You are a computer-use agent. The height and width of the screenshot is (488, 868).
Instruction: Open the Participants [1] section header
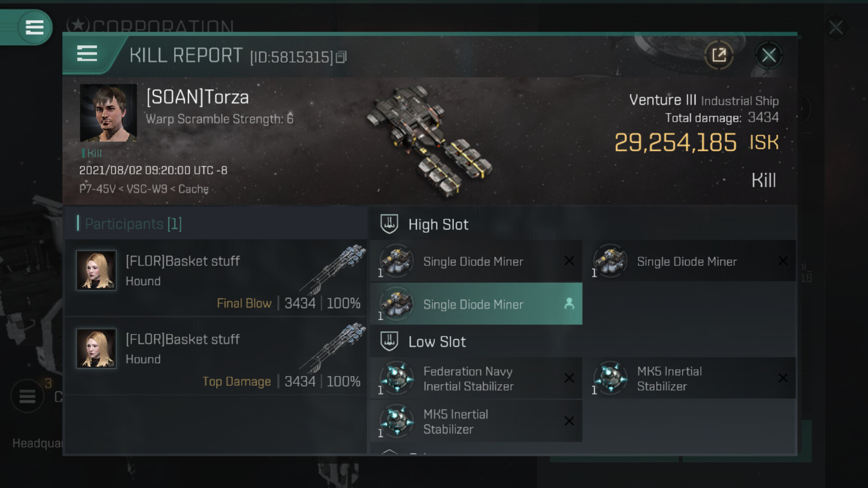click(133, 224)
